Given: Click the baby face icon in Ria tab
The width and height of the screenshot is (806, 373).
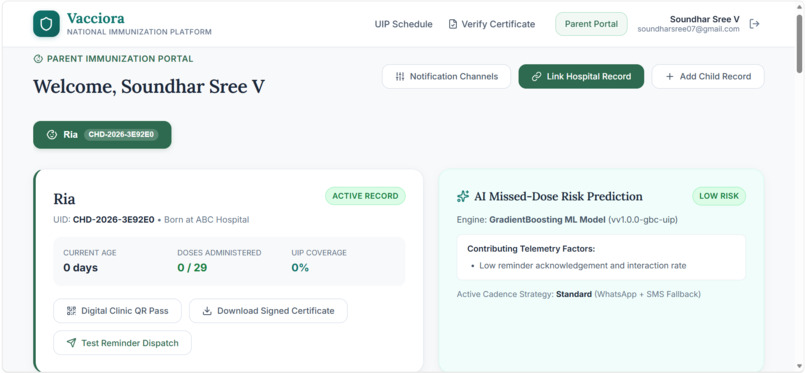Looking at the screenshot, I should coord(51,135).
